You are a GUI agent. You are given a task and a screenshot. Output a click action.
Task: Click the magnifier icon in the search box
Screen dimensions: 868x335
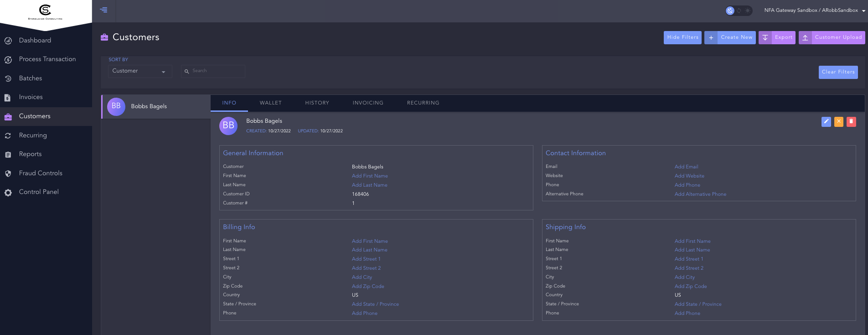pyautogui.click(x=187, y=71)
